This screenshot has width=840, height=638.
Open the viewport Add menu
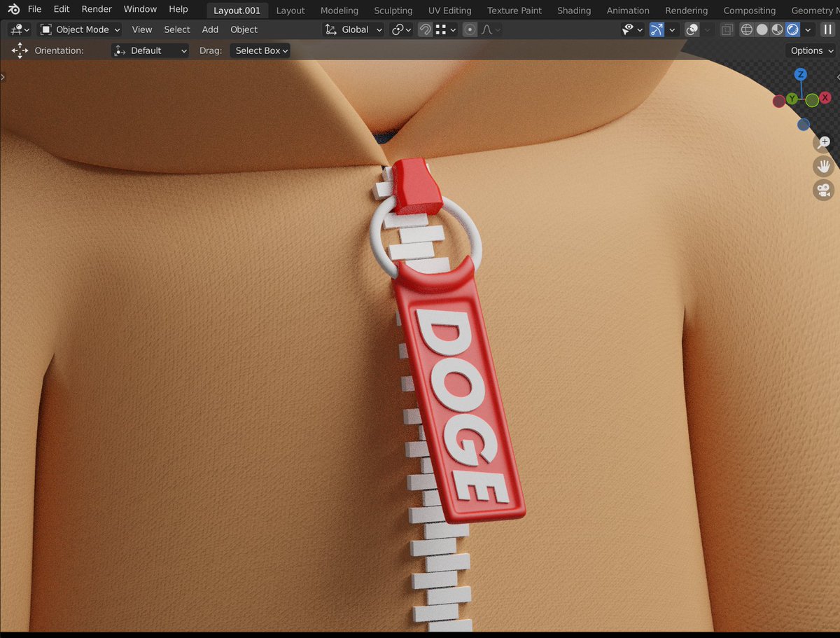[x=210, y=29]
